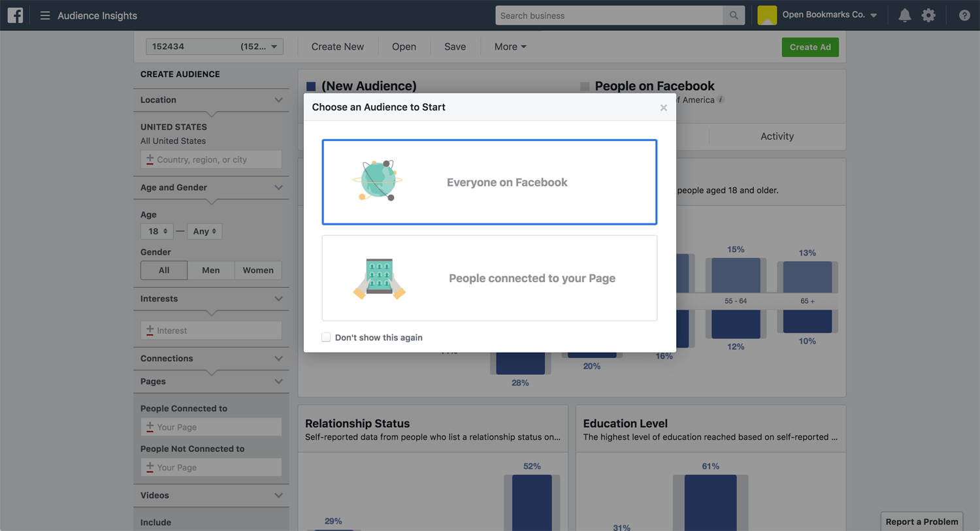Open the More dropdown menu
Image resolution: width=980 pixels, height=531 pixels.
[510, 46]
